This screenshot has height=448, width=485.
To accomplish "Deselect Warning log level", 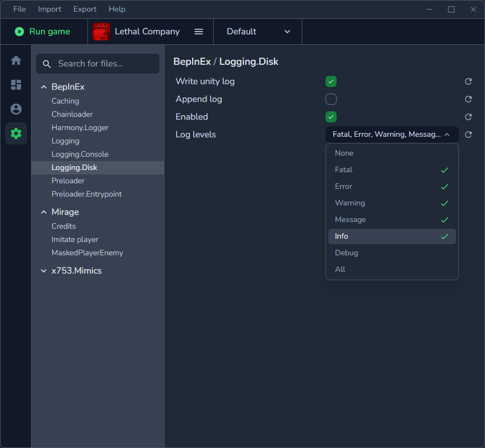I will coord(392,203).
